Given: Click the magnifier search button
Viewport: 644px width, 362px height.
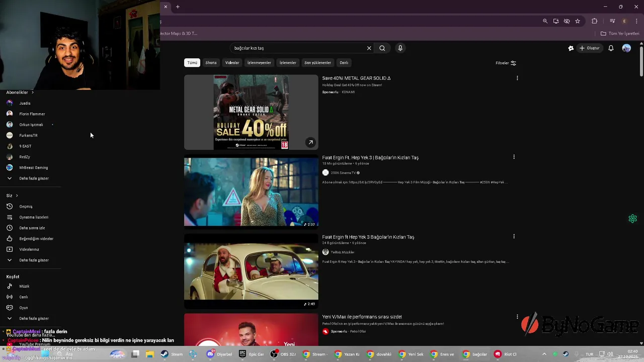Looking at the screenshot, I should (382, 48).
